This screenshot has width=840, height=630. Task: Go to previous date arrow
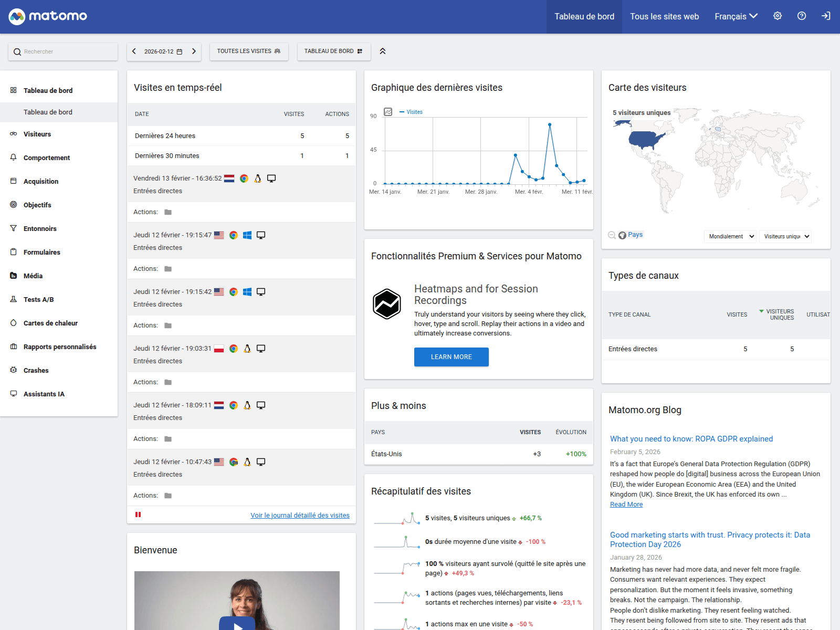point(134,51)
